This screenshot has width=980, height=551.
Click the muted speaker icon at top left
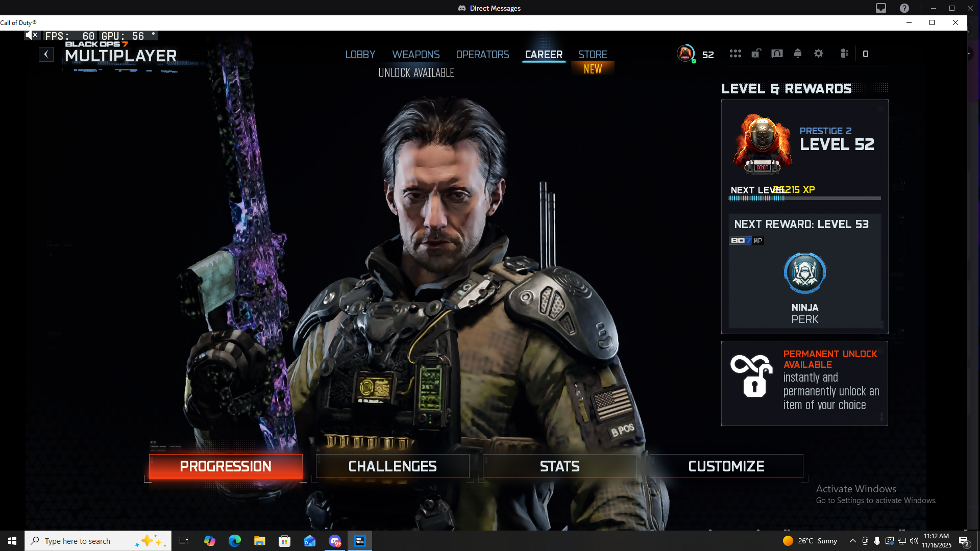coord(32,35)
